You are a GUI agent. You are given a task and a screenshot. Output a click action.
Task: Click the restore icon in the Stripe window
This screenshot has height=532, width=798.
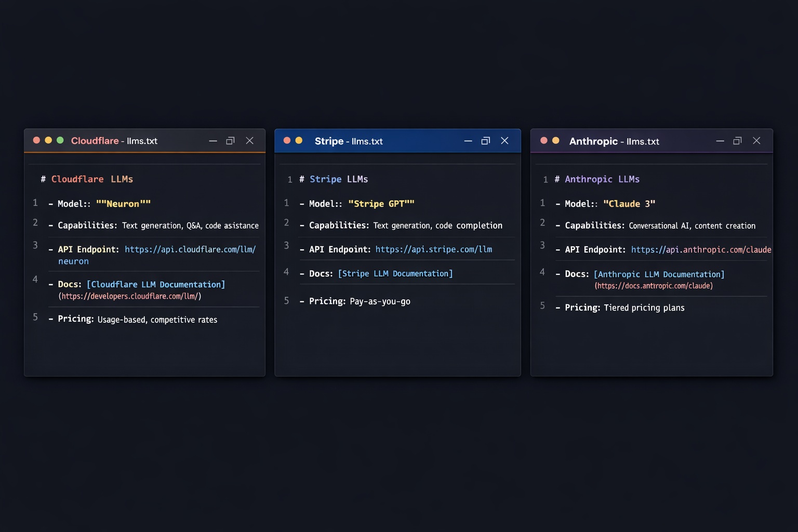click(x=485, y=140)
